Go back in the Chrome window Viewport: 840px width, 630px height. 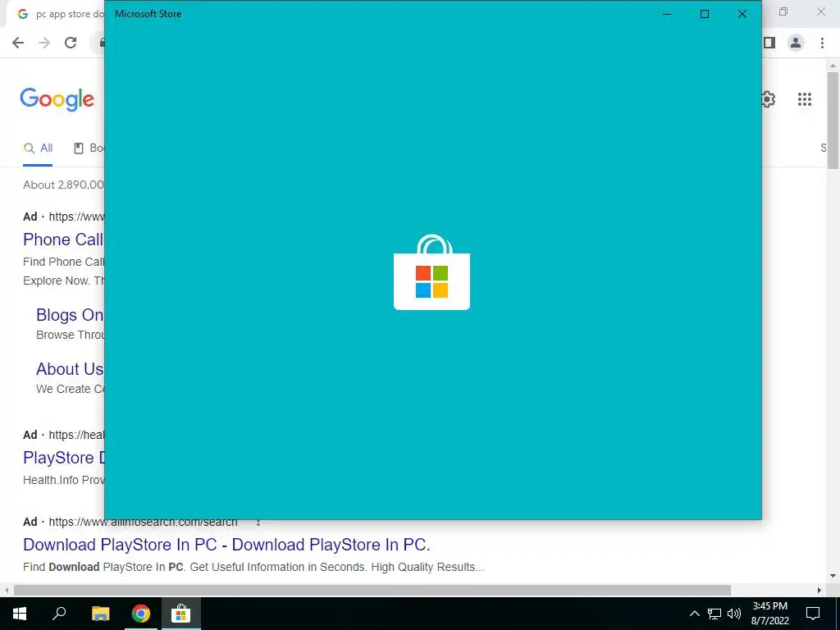(18, 43)
